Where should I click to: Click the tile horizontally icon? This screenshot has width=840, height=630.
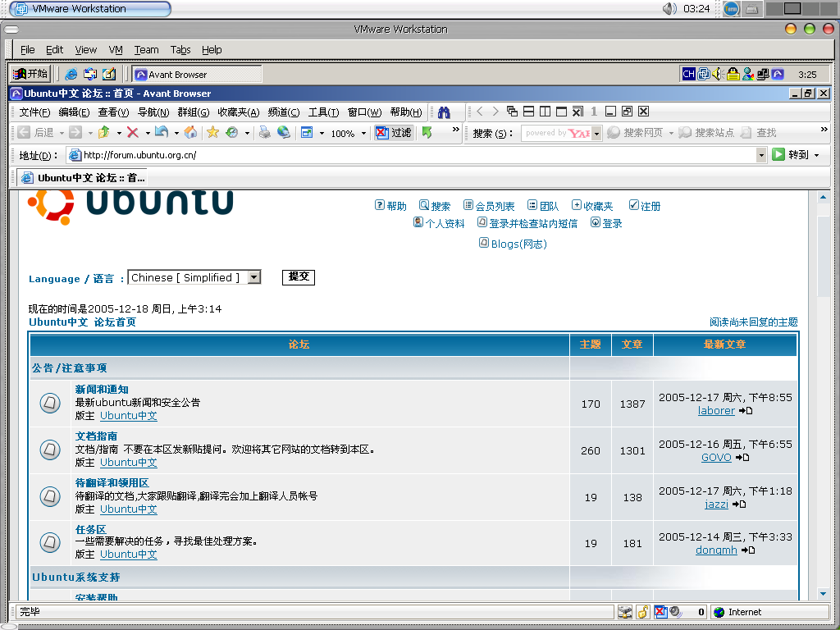529,112
